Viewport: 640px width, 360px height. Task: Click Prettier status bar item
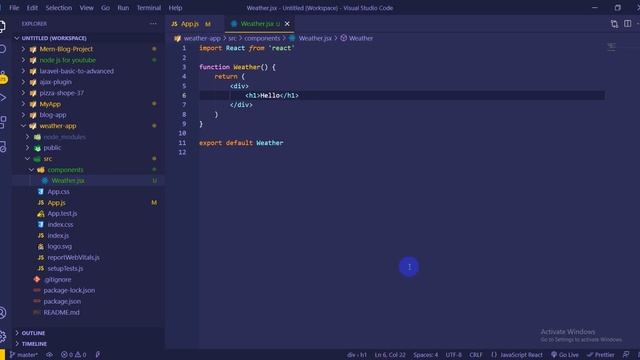[x=600, y=355]
